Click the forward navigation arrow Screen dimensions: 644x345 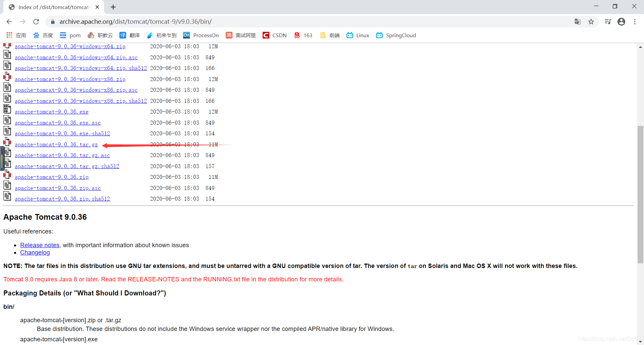pos(22,22)
